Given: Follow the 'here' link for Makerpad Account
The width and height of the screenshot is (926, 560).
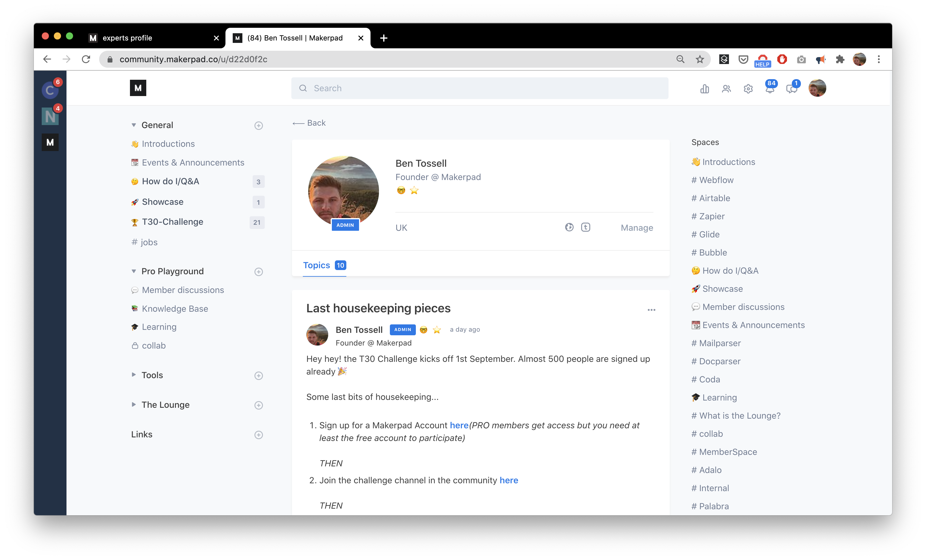Looking at the screenshot, I should tap(459, 425).
